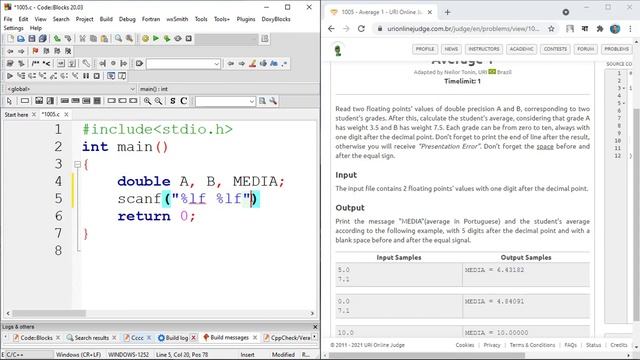Click the Insert mode status bar field
The image size is (640, 360).
pyautogui.click(x=248, y=355)
